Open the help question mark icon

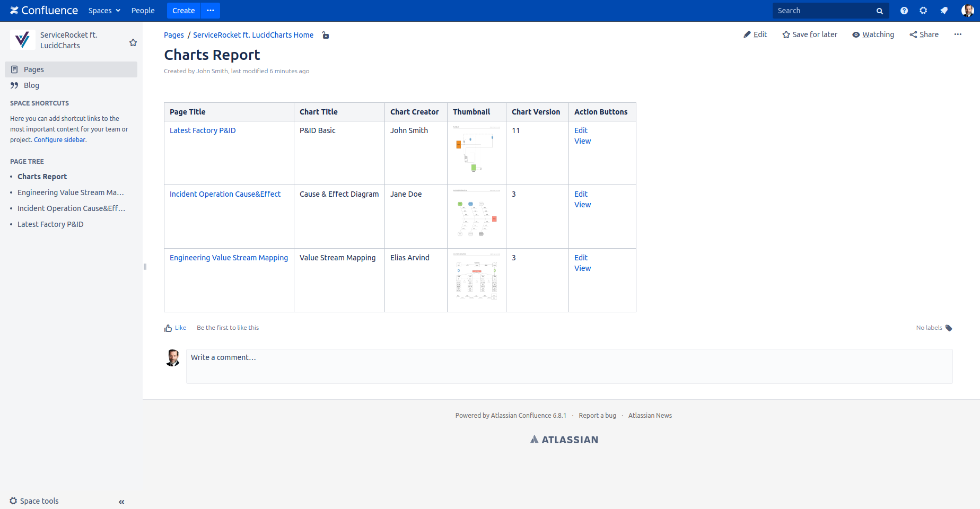click(904, 11)
